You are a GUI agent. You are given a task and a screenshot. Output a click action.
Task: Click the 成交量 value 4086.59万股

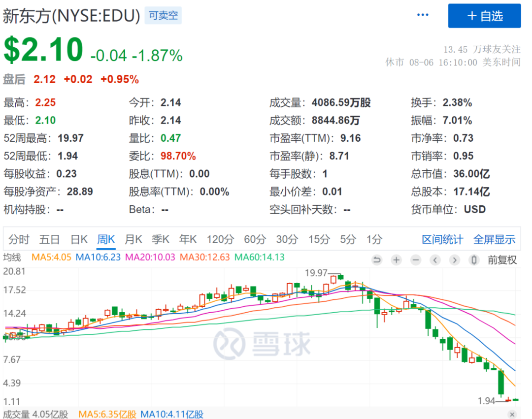(341, 102)
